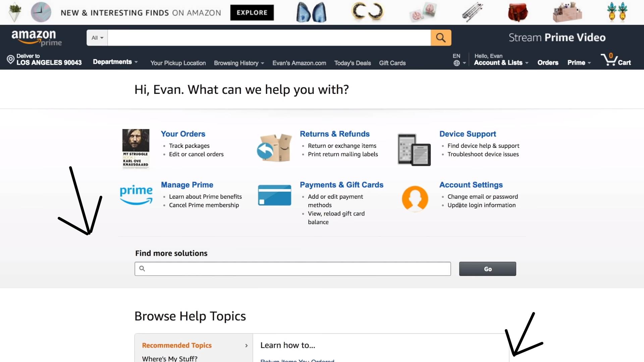Open the EN language selector

coord(459,60)
